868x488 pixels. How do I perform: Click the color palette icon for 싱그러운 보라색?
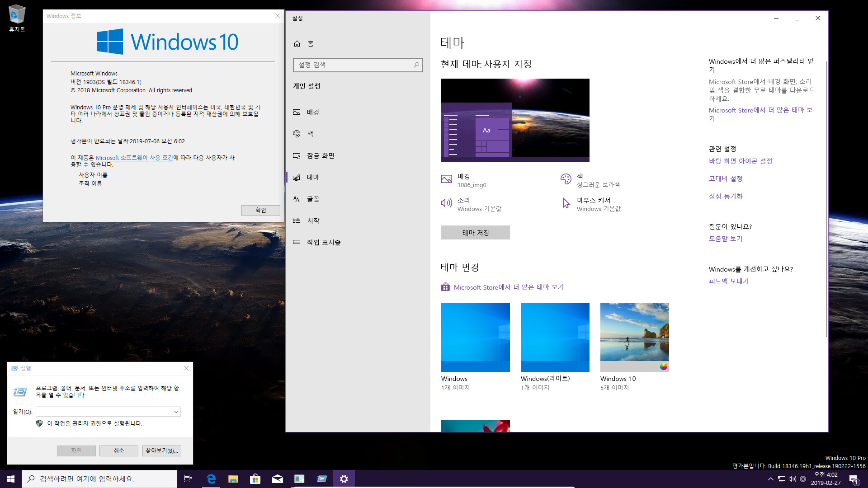click(x=566, y=179)
